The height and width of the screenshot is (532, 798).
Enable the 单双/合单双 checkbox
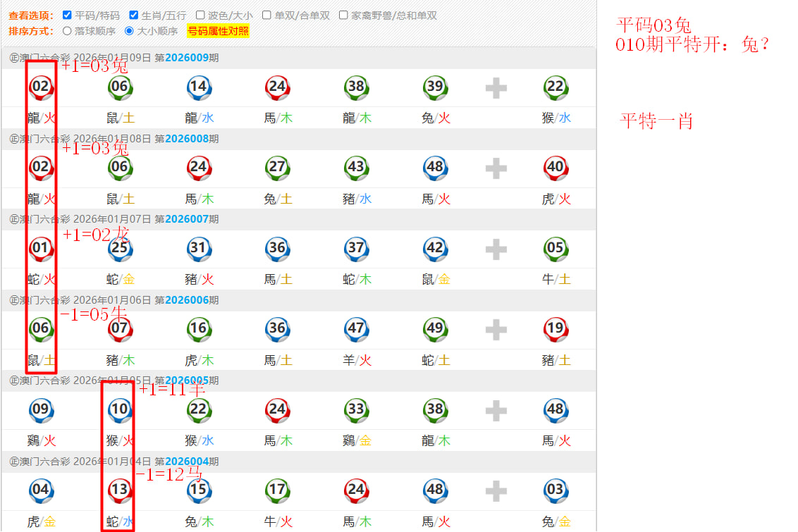266,15
